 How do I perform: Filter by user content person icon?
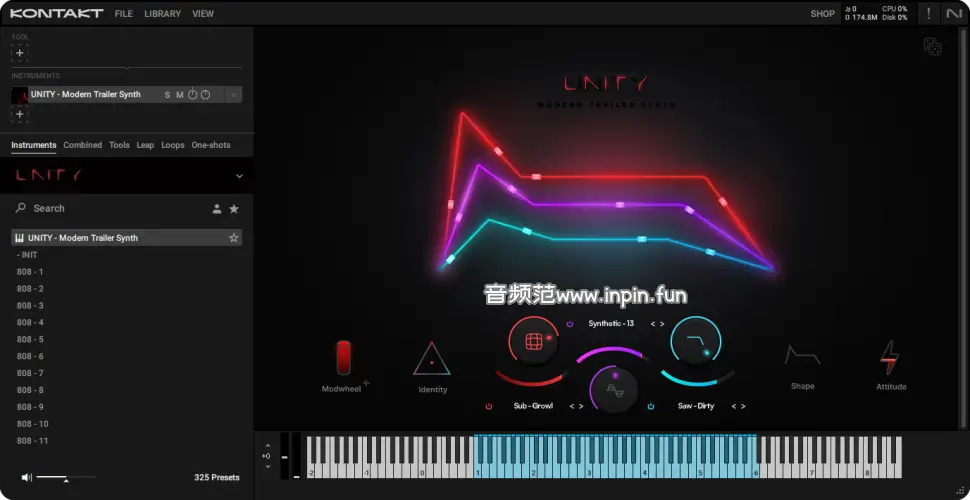[217, 209]
